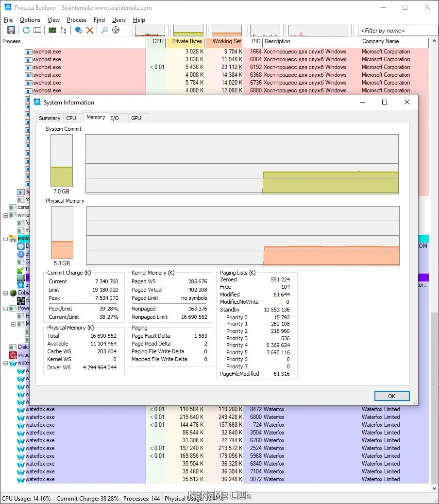439x504 pixels.
Task: Open System Information via graph toolbar icon
Action: (x=52, y=30)
